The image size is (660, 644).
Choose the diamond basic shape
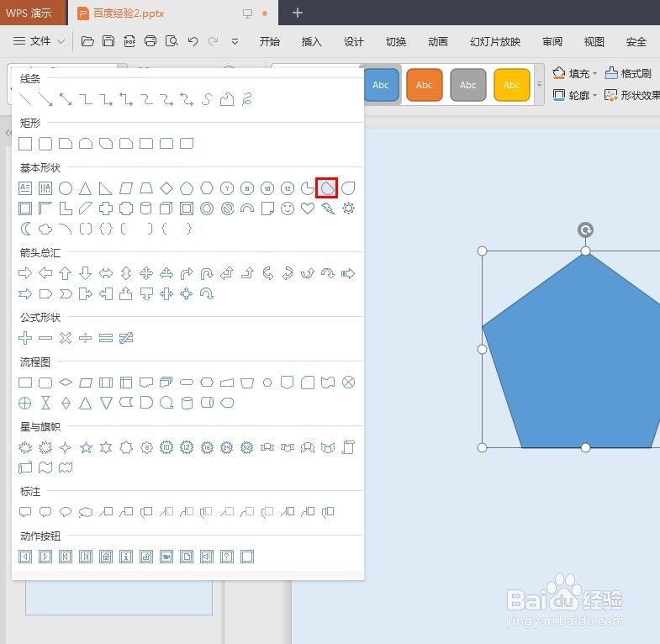[x=166, y=188]
